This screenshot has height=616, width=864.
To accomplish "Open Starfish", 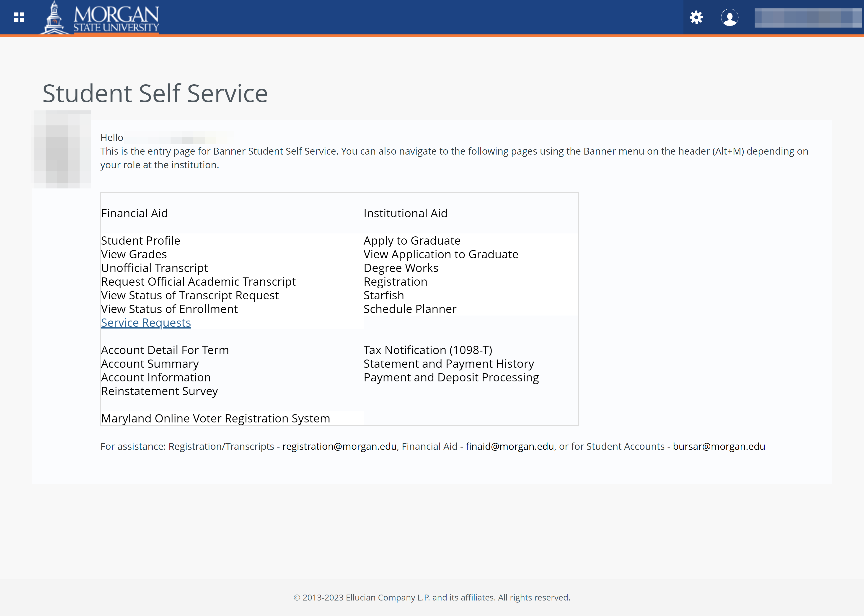I will 384,295.
